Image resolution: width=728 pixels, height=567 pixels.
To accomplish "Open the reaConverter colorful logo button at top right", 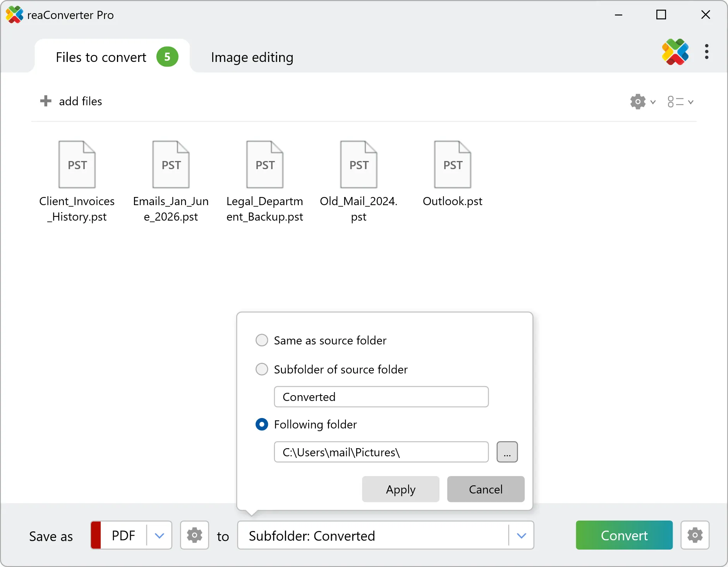I will tap(675, 52).
